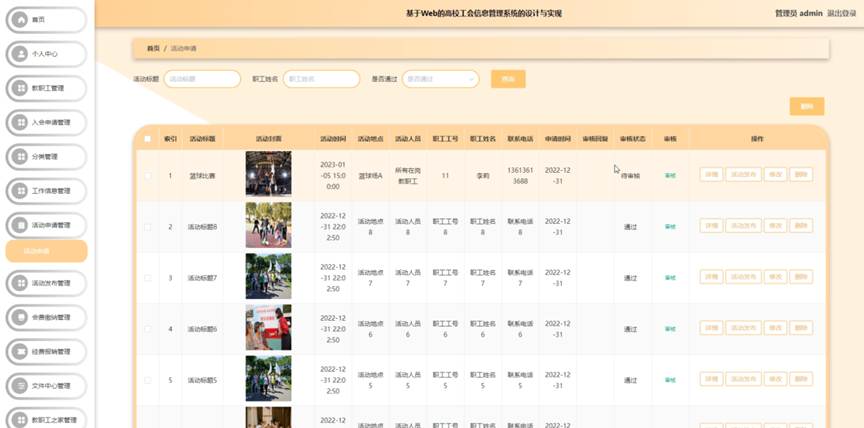The image size is (864, 428).
Task: Focus the 职工姓名 search field
Action: [321, 79]
